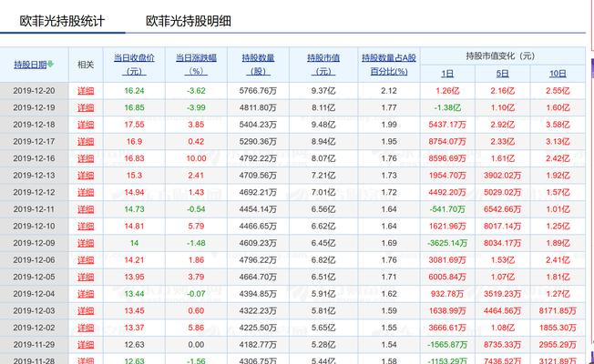Open 详细 link for 2019-12-05
The height and width of the screenshot is (364, 594).
[86, 277]
